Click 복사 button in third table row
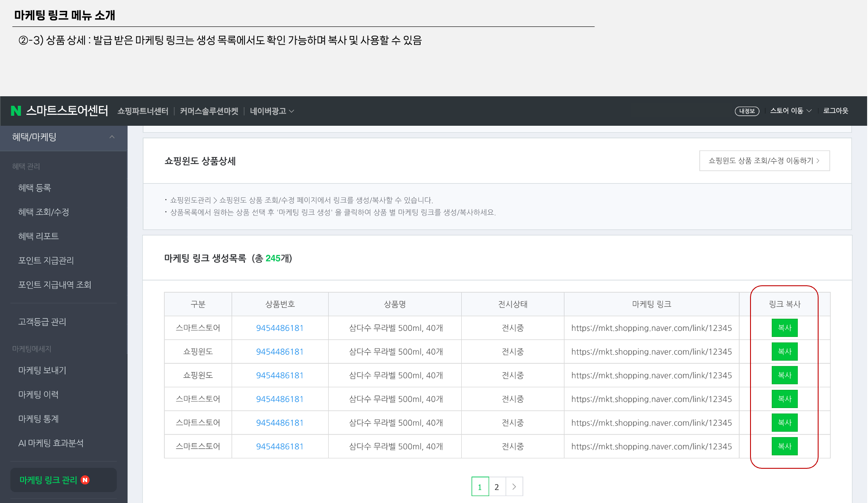This screenshot has width=868, height=503. [x=785, y=375]
